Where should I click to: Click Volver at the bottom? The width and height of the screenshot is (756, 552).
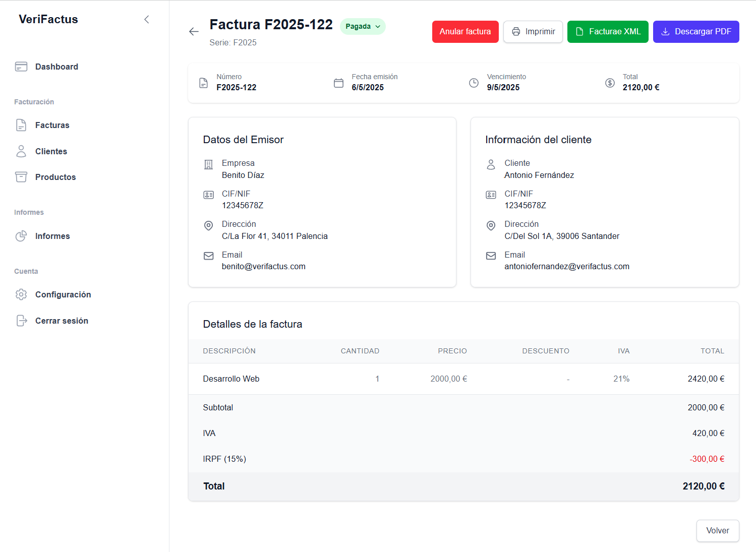click(717, 530)
